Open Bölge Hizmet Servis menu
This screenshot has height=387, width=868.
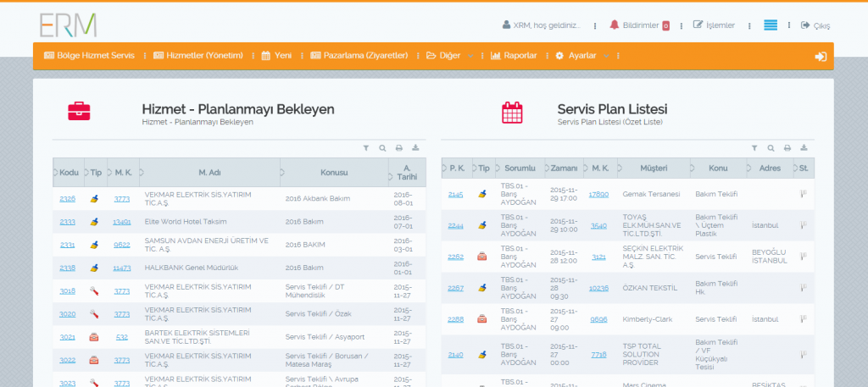pyautogui.click(x=89, y=56)
